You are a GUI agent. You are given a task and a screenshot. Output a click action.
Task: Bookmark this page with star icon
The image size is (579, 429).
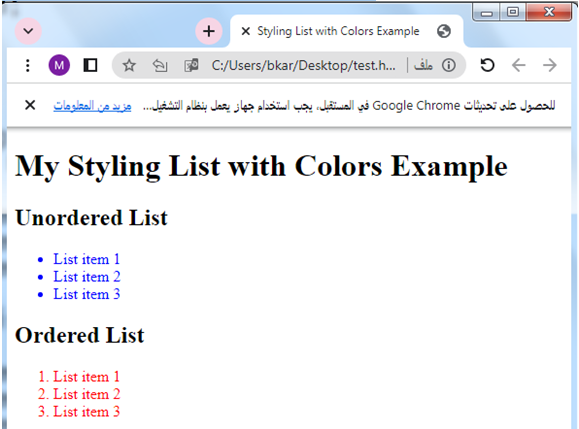click(129, 66)
